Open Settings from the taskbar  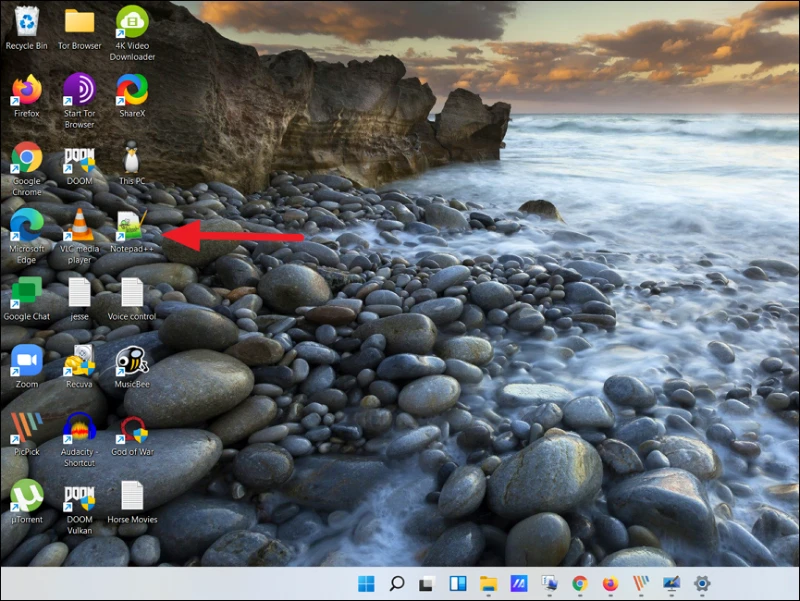(x=701, y=583)
